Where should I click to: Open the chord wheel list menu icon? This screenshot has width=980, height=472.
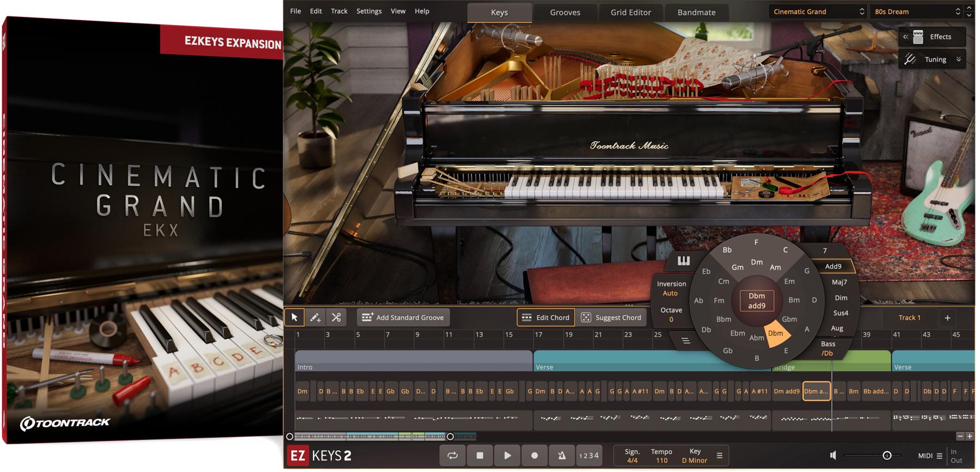pyautogui.click(x=686, y=341)
